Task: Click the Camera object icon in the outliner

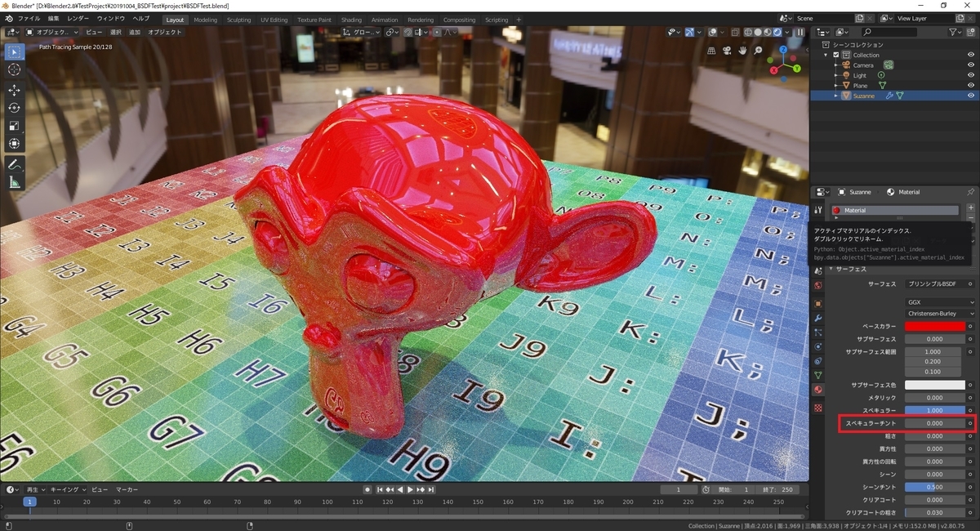Action: (x=845, y=65)
